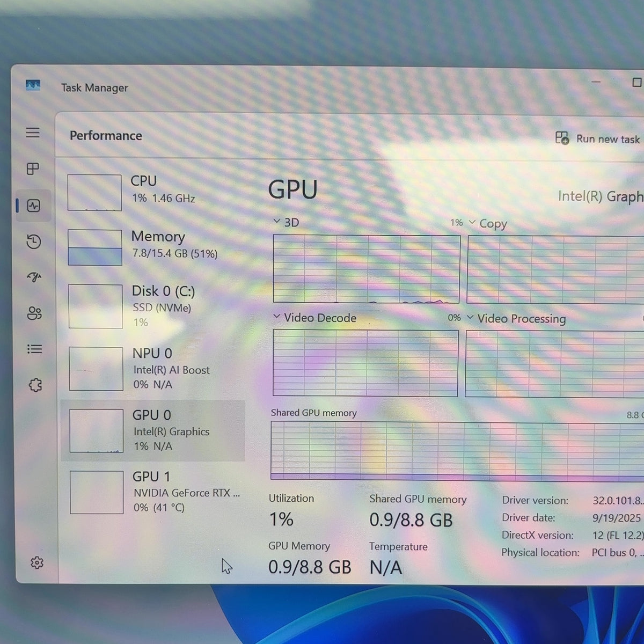Open the Details list page icon
Image resolution: width=644 pixels, height=644 pixels.
(35, 349)
